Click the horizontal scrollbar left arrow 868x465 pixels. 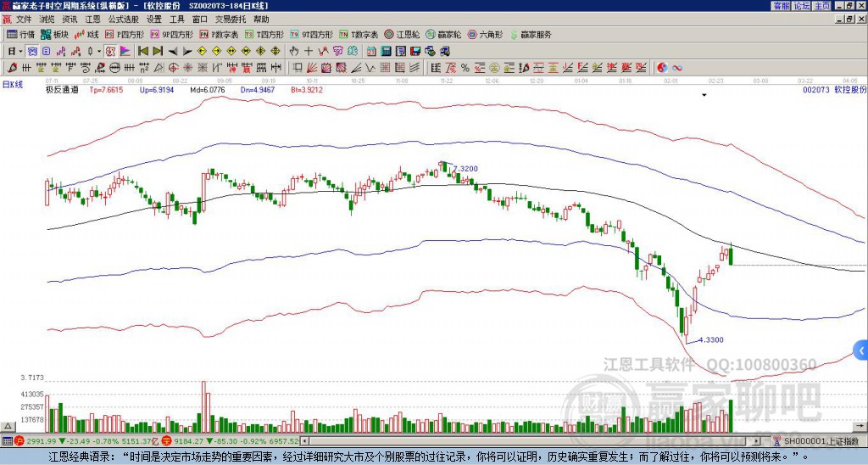(304, 441)
